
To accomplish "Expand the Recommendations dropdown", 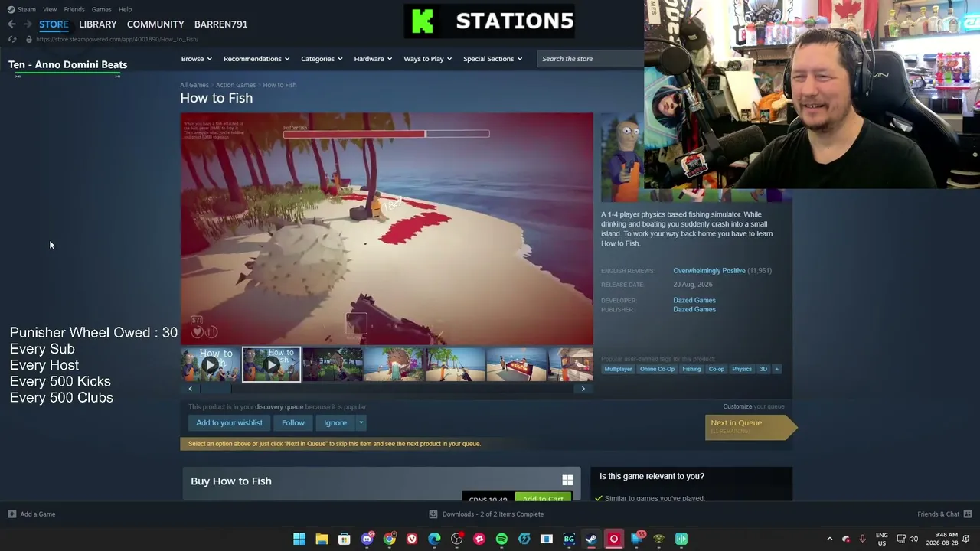I will coord(256,59).
